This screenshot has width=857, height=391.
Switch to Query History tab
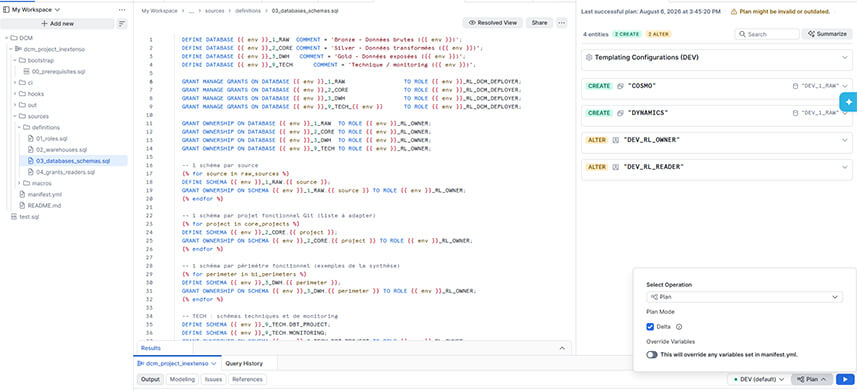(x=244, y=363)
